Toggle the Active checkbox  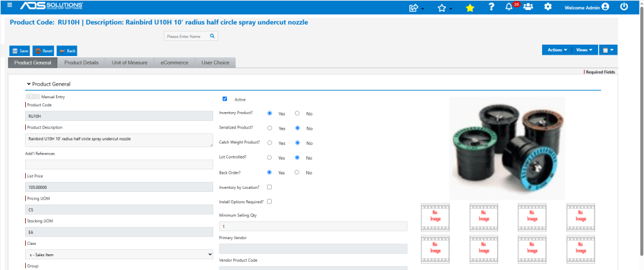pyautogui.click(x=225, y=99)
